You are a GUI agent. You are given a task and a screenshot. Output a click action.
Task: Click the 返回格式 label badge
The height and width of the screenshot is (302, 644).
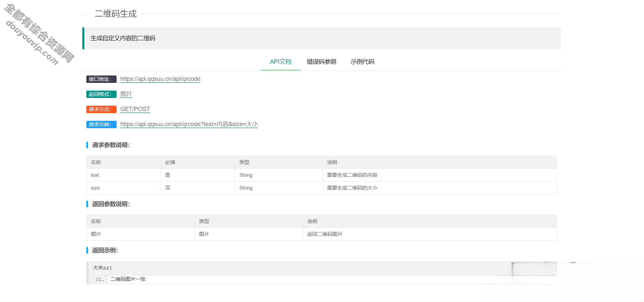coord(101,94)
